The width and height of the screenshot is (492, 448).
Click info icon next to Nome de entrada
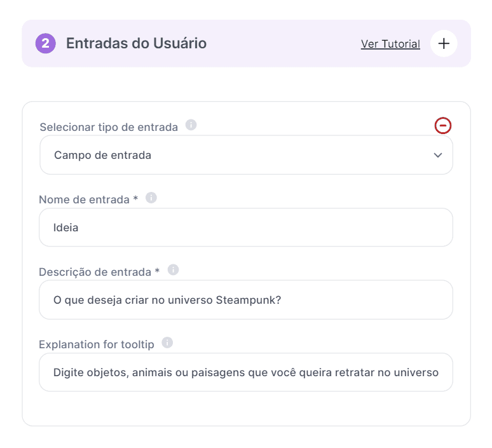tap(151, 198)
